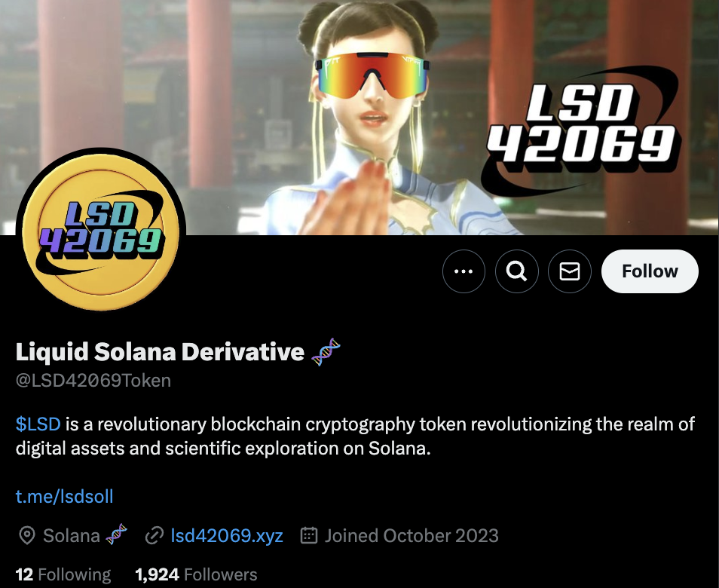This screenshot has width=719, height=588.
Task: Click the DNA emoji next to display name
Action: [x=326, y=352]
